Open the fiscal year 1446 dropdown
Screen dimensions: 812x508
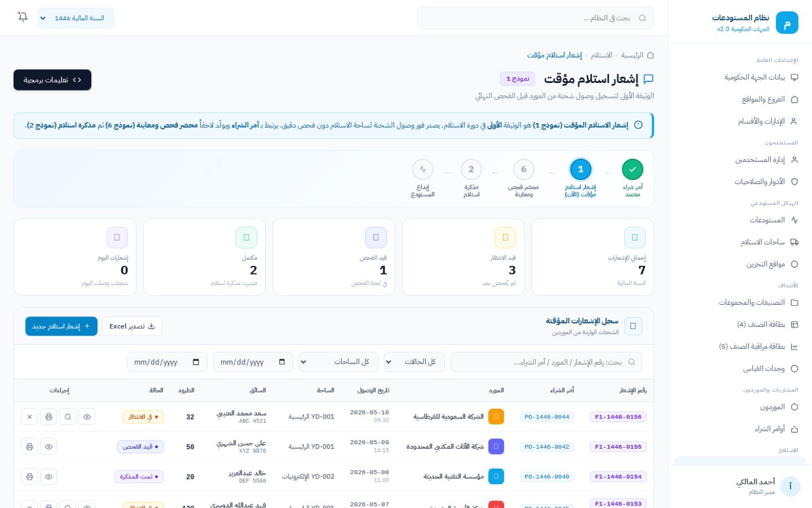point(76,18)
